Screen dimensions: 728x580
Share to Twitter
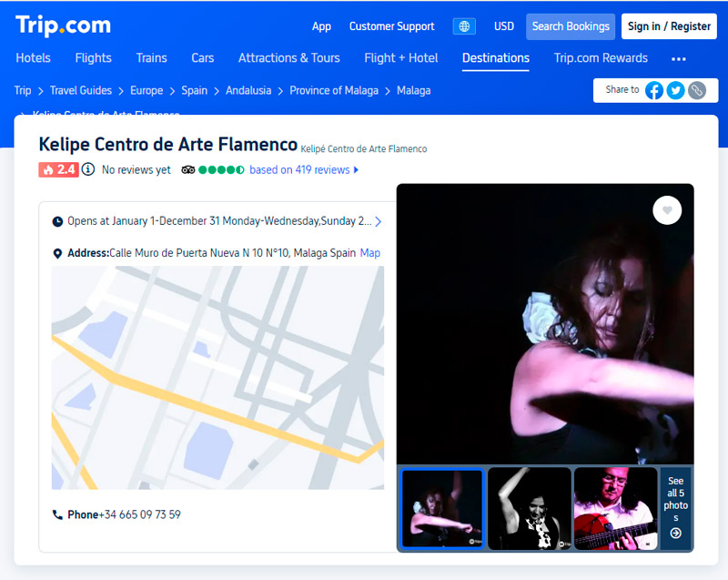point(675,90)
